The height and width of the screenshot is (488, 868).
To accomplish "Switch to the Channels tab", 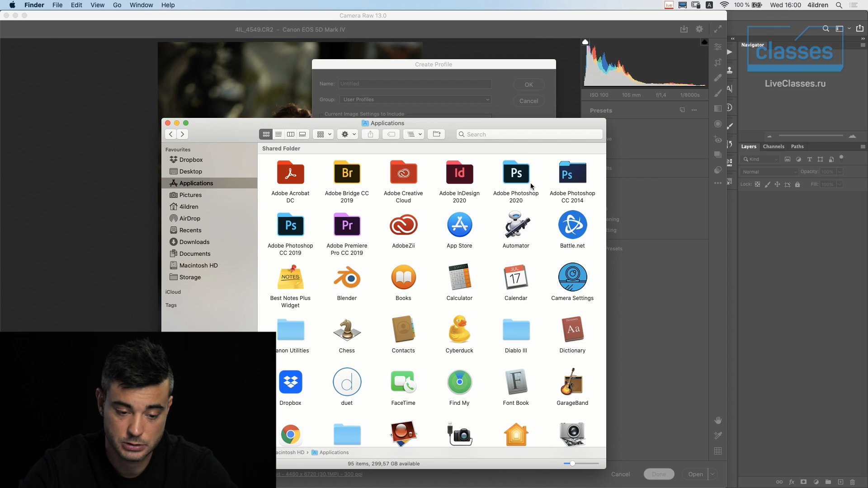I will [x=773, y=146].
